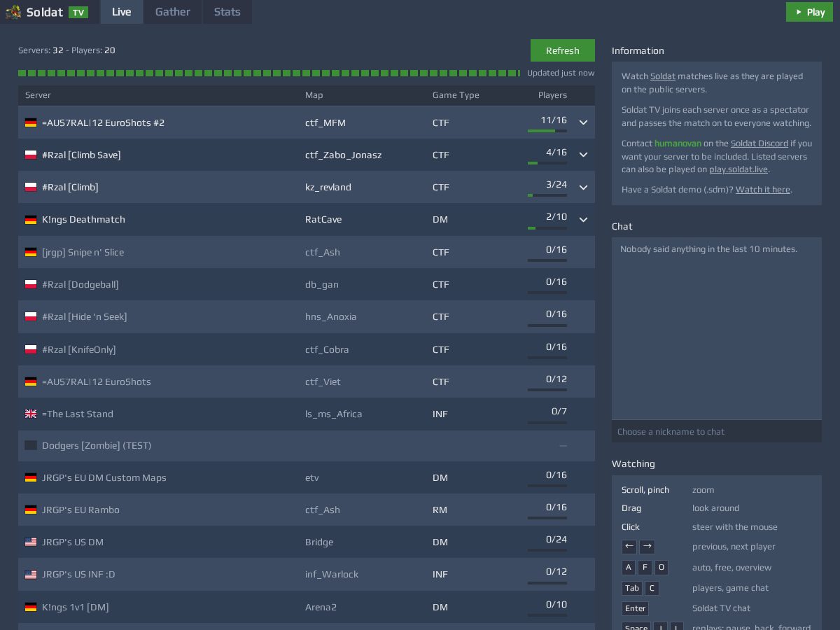Expand #Rzal [Climb] server details chevron
The width and height of the screenshot is (840, 630).
pyautogui.click(x=583, y=188)
